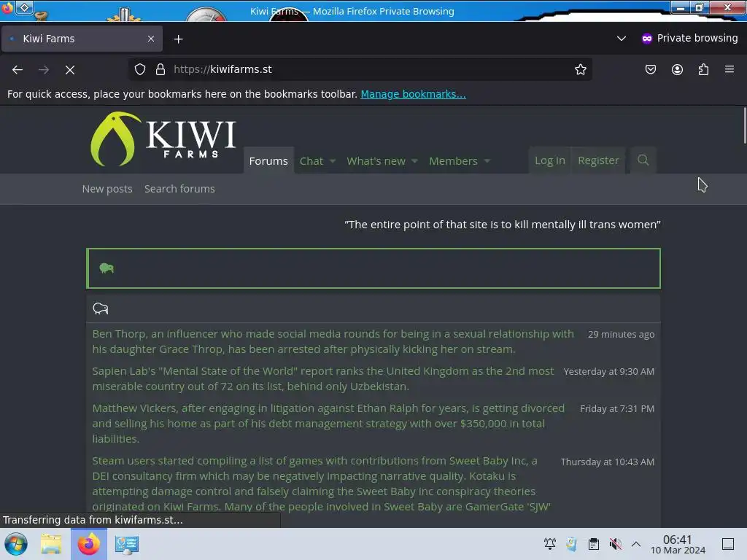
Task: Open the Steam users Sweet Baby Inc item
Action: 322,483
